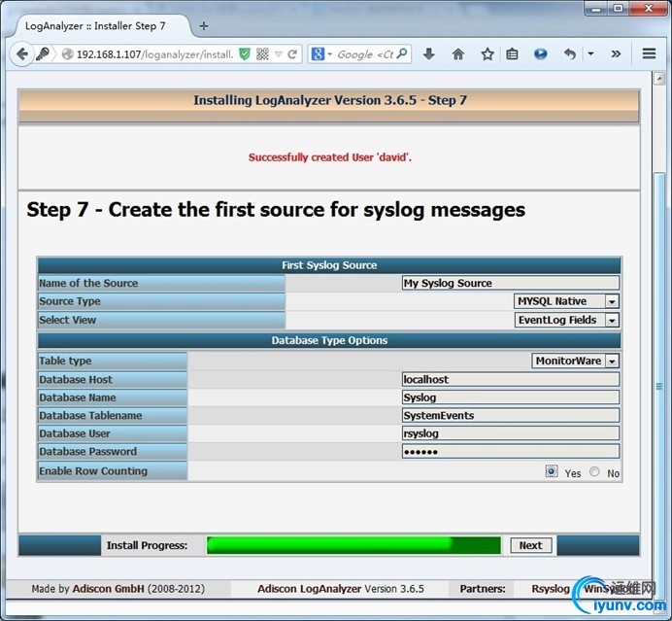Expand the Select View EventLog Fields dropdown
The height and width of the screenshot is (621, 672).
pyautogui.click(x=566, y=320)
